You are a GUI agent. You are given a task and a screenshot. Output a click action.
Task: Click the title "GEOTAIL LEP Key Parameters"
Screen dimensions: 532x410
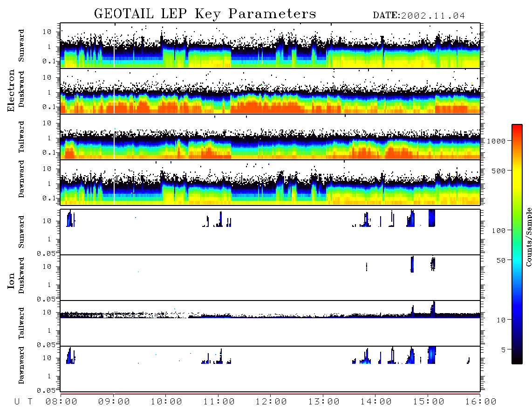click(x=205, y=14)
